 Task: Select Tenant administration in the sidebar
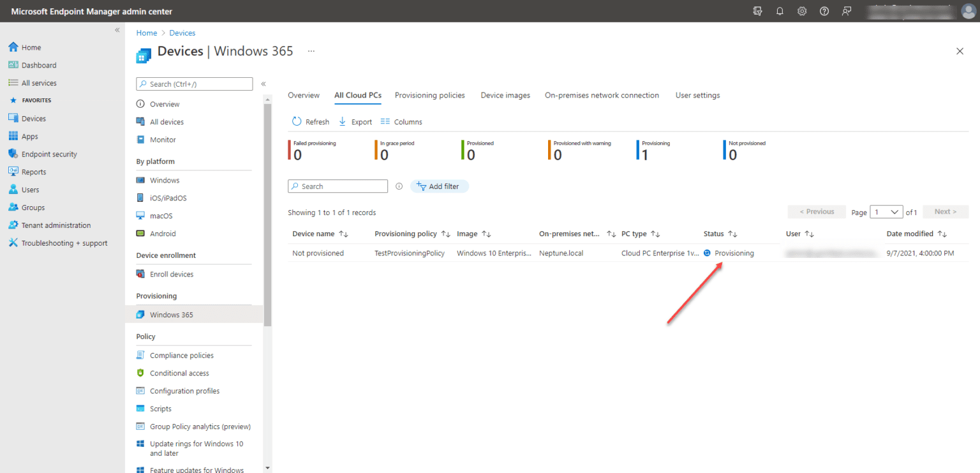point(56,225)
